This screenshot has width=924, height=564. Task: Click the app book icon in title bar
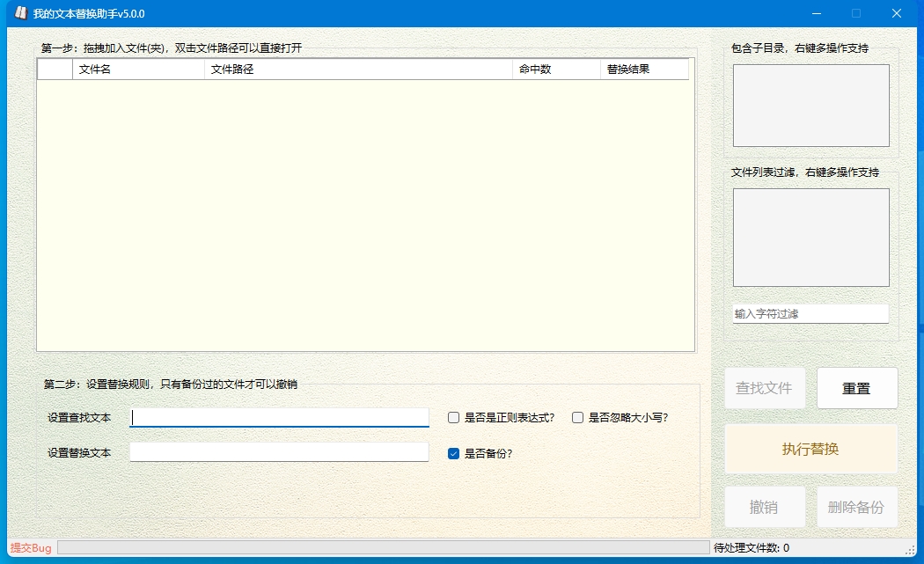point(21,13)
